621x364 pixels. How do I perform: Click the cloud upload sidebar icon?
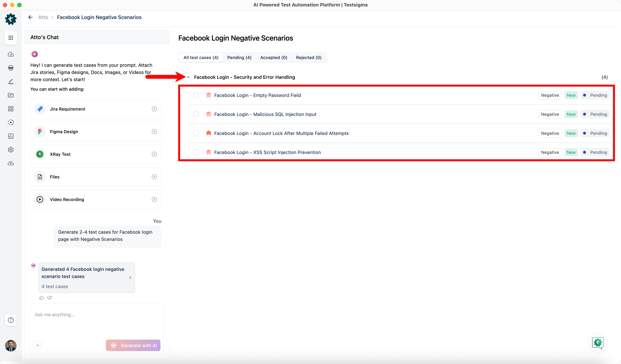point(11,163)
